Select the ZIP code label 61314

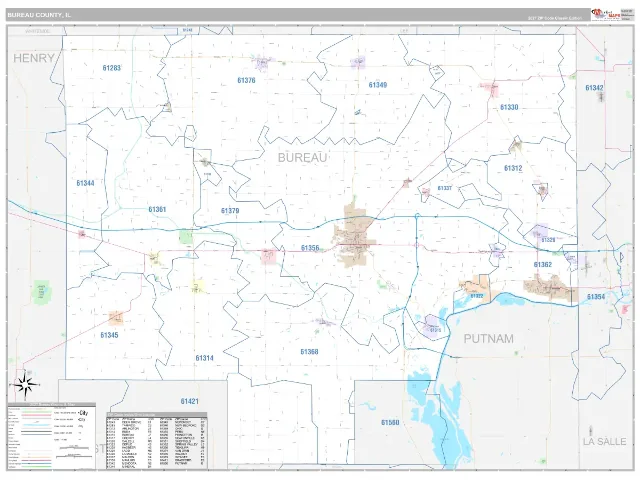pyautogui.click(x=204, y=358)
